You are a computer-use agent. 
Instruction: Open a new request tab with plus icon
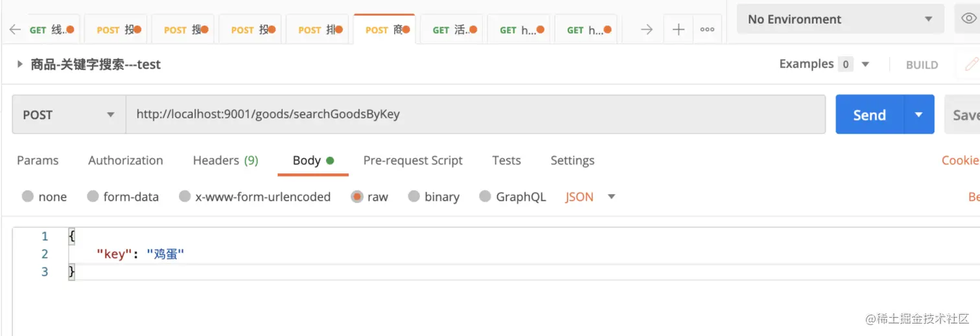[x=679, y=30]
